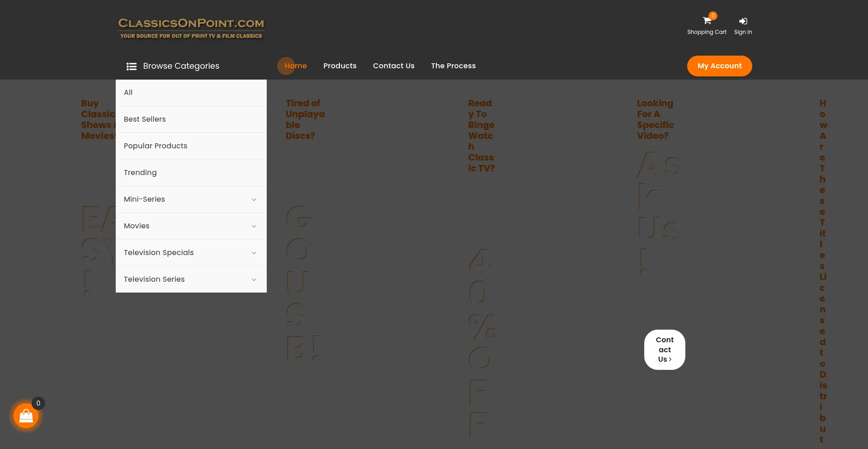Go to the Home nav link
This screenshot has width=868, height=449.
point(296,66)
